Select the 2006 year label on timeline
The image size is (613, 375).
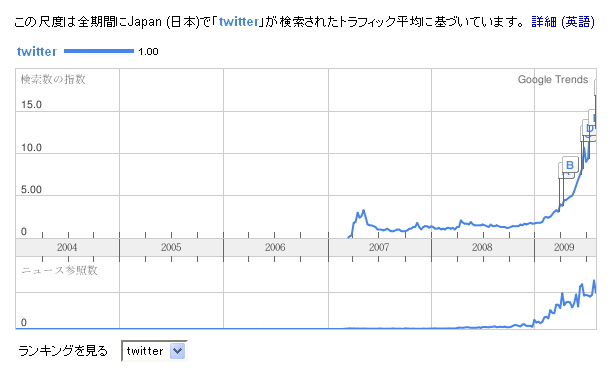[x=275, y=247]
